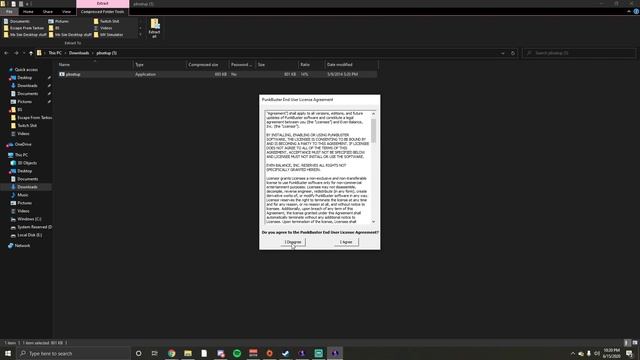Choose Pictures as extract destination in ribbon

(x=59, y=21)
